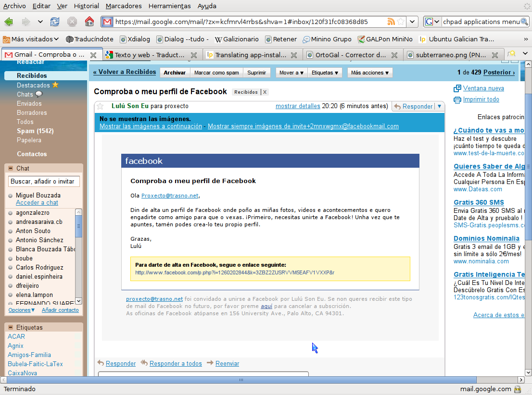This screenshot has height=395, width=532.
Task: Show the list of all tabs dropdown
Action: pyautogui.click(x=525, y=53)
